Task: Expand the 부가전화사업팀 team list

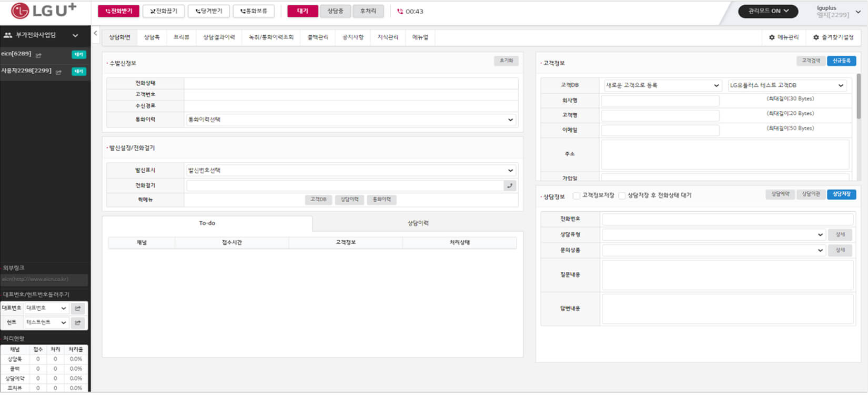Action: 75,35
